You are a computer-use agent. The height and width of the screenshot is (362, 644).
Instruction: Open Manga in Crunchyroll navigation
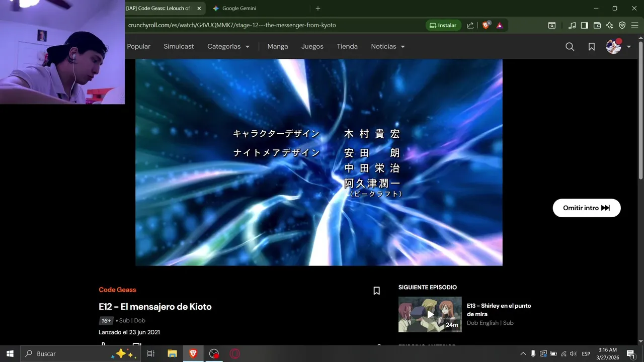pyautogui.click(x=278, y=46)
